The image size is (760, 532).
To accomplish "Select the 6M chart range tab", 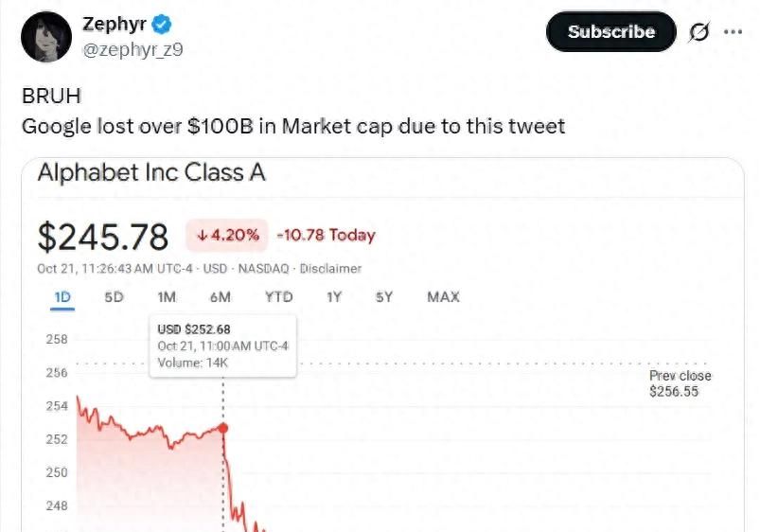I will pyautogui.click(x=221, y=297).
